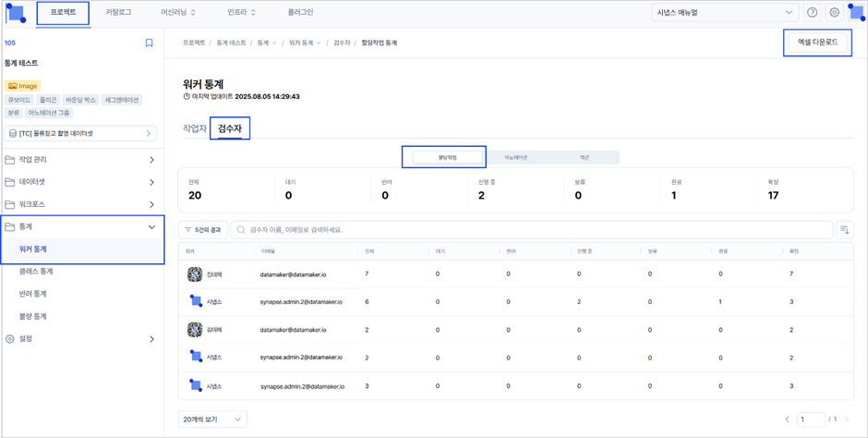Screen dimensions: 868x438
Task: Click the 전체 summary card value 20
Action: 195,196
